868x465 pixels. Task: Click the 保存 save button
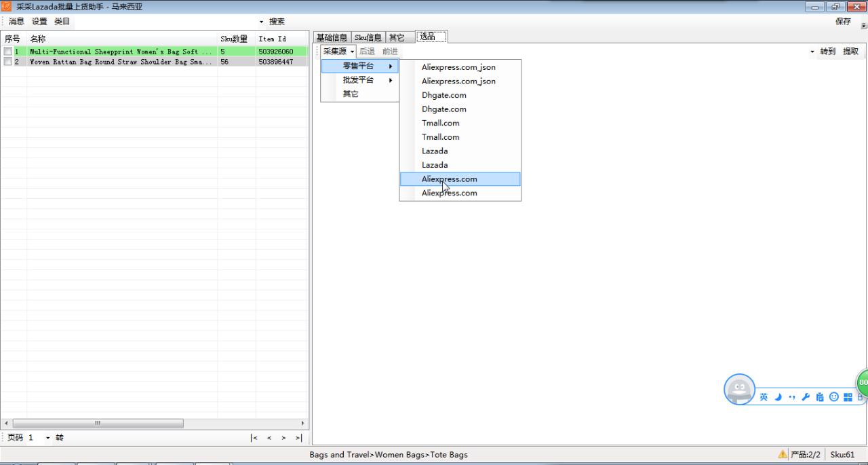pos(843,22)
